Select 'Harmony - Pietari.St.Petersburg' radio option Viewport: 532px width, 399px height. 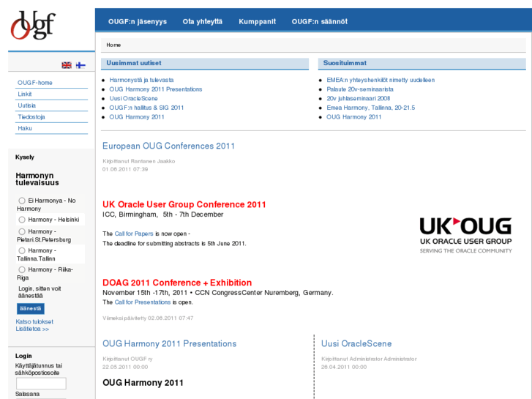[22, 231]
